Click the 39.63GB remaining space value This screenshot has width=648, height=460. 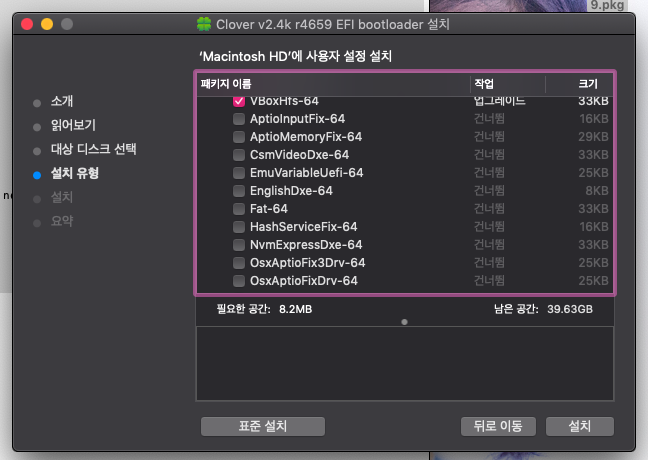pyautogui.click(x=570, y=309)
